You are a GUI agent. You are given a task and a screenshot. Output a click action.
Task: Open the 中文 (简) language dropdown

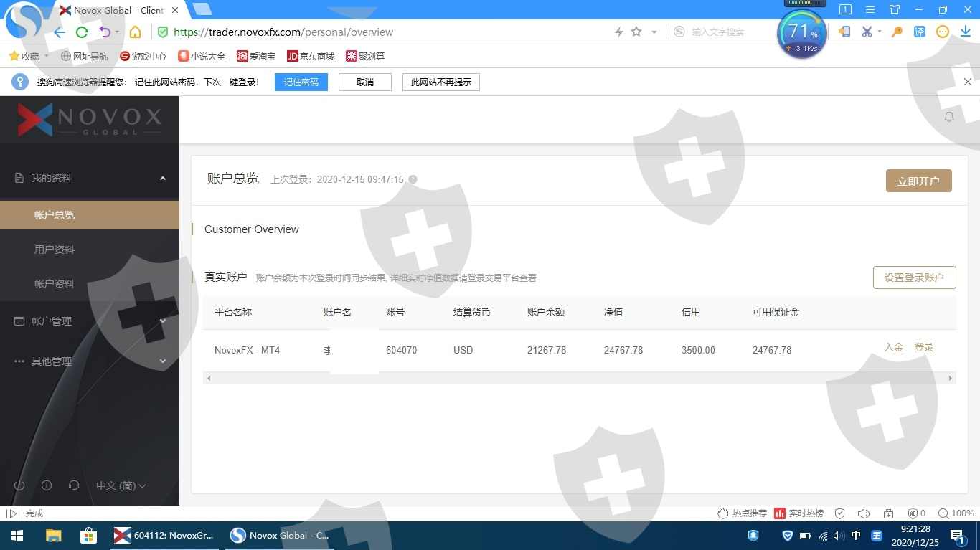(121, 485)
